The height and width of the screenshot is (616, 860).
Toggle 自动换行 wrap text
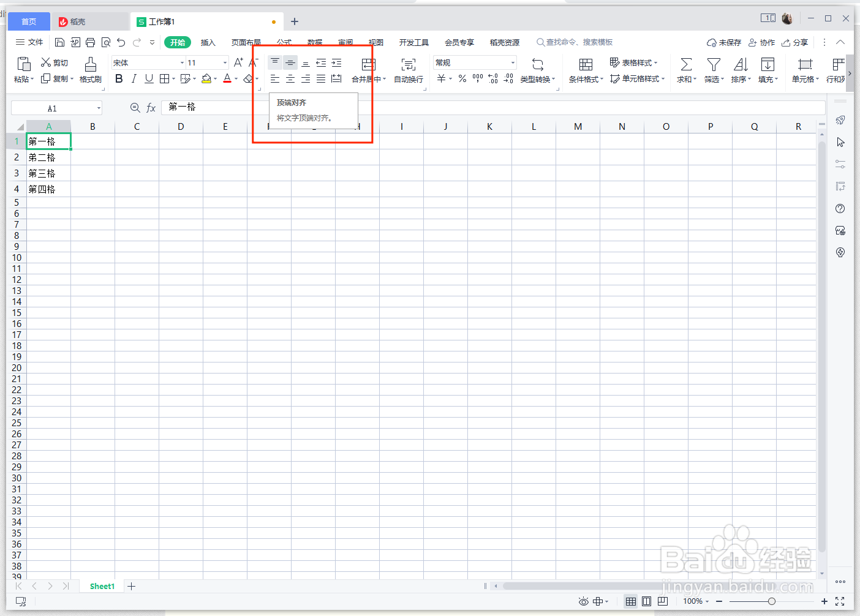pyautogui.click(x=409, y=71)
